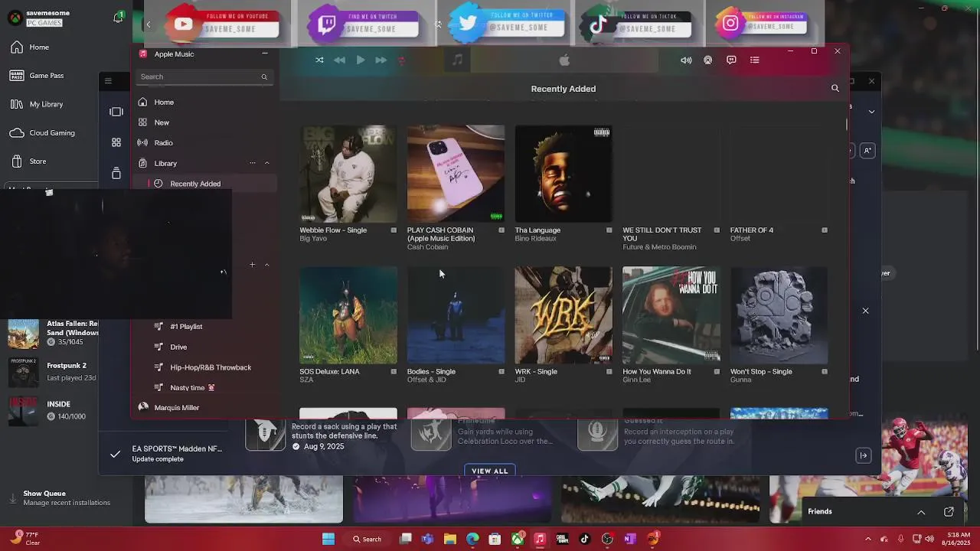Open WE STILL DON'T TRUST YOU title

pyautogui.click(x=662, y=234)
